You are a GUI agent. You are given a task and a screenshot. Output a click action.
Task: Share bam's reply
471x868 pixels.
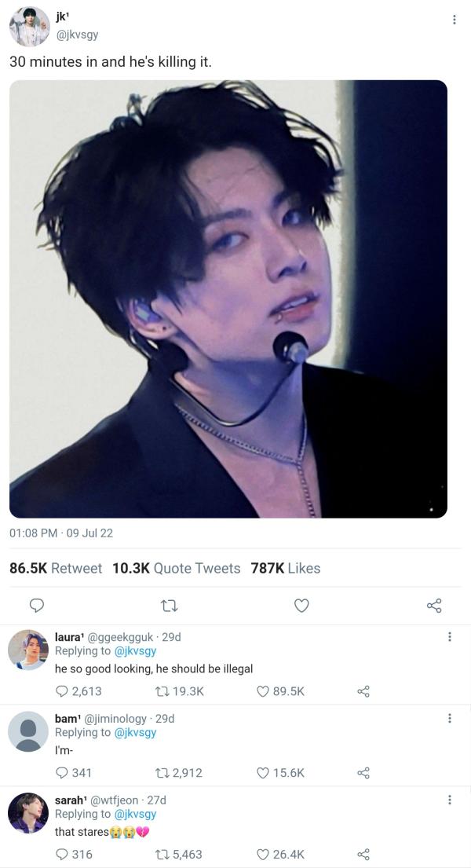point(363,773)
